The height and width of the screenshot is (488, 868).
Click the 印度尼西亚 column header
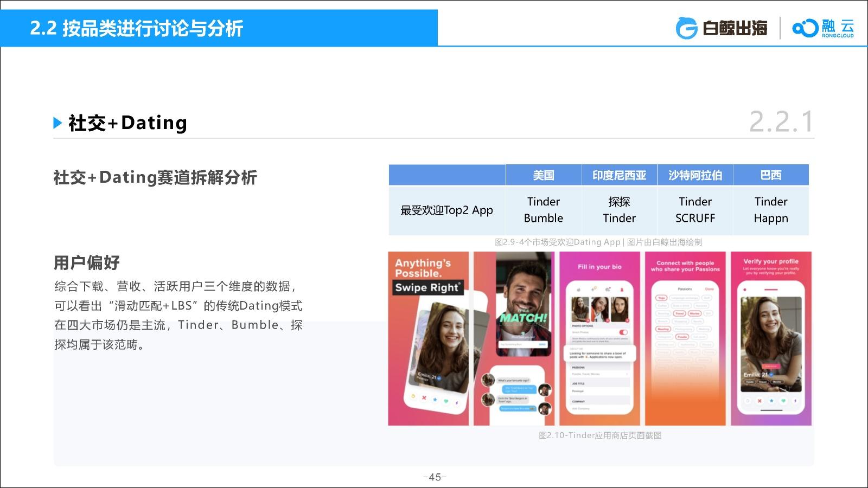(x=620, y=175)
